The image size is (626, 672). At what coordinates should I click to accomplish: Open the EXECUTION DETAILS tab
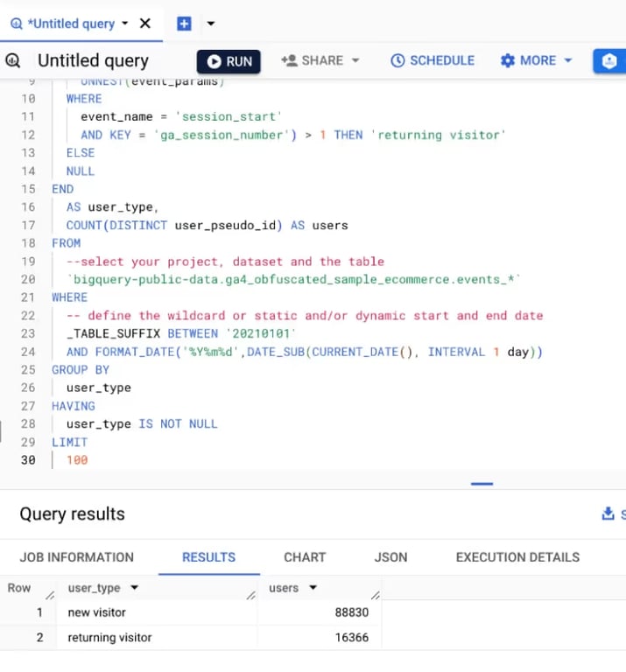[x=517, y=557]
